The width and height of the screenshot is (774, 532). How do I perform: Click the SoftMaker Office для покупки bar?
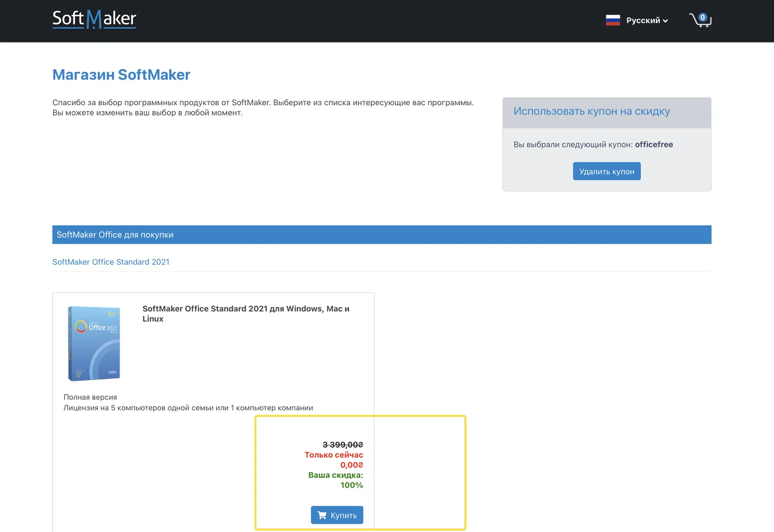(x=382, y=235)
